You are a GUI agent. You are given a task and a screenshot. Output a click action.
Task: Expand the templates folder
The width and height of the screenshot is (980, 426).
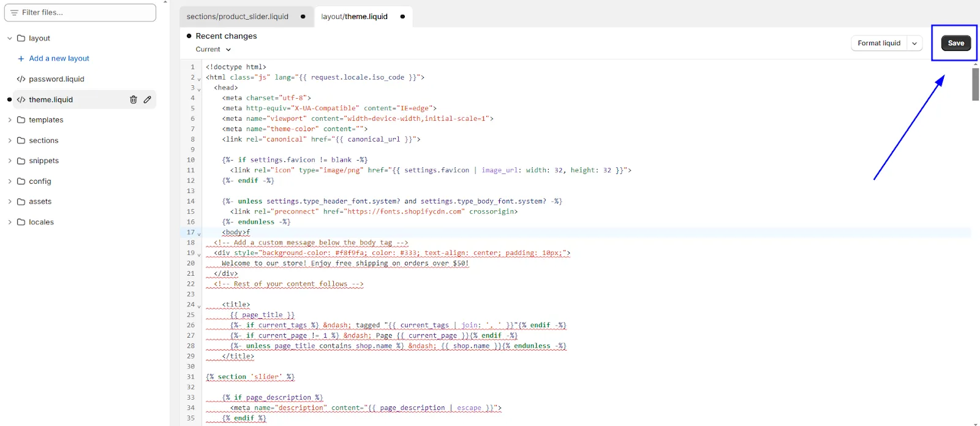10,120
